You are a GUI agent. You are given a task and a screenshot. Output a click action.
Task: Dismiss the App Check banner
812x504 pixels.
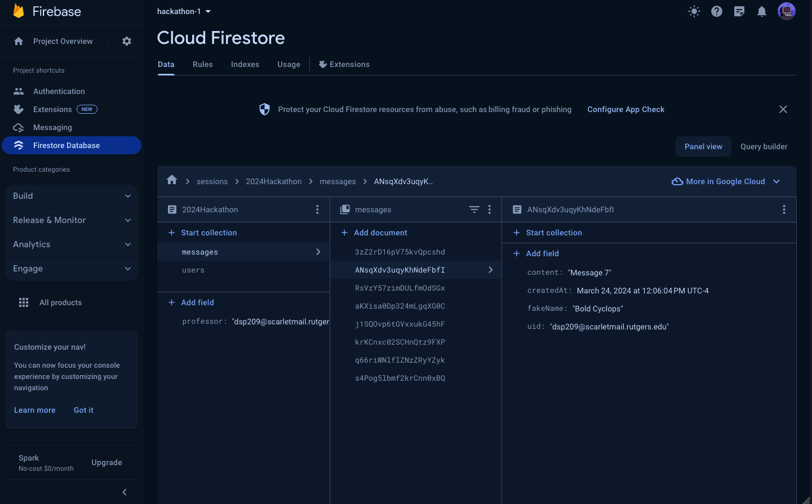point(783,109)
